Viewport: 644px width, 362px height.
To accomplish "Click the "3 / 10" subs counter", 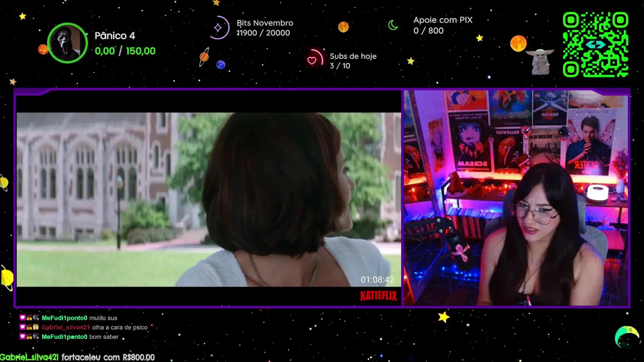I will coord(340,66).
